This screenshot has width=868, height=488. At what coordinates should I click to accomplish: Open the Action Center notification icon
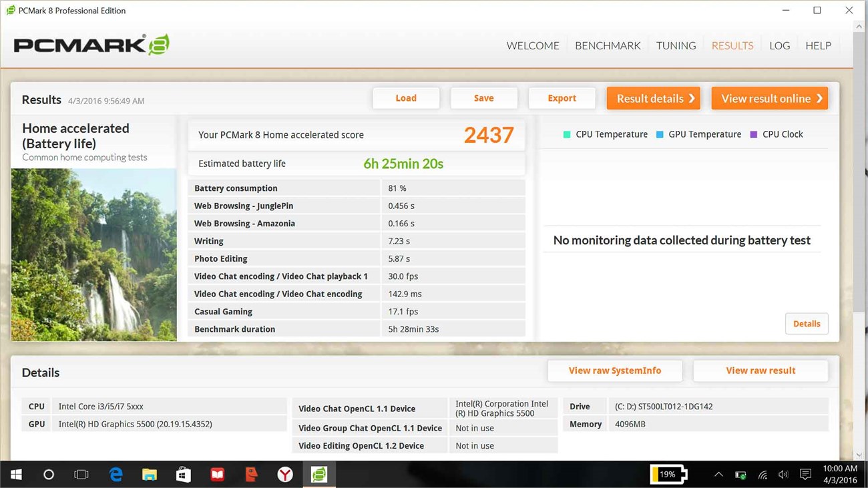(x=805, y=474)
